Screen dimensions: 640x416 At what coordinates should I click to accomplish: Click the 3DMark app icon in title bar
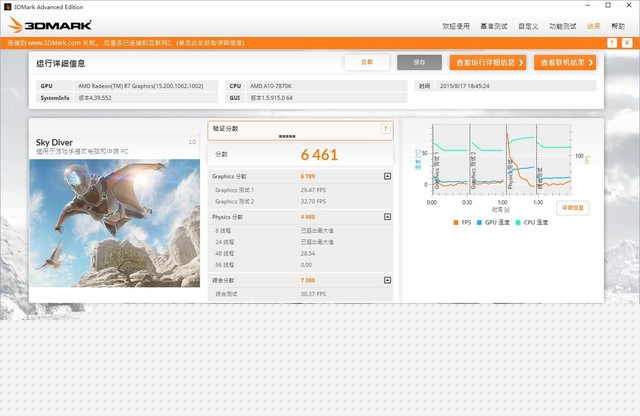(8, 6)
